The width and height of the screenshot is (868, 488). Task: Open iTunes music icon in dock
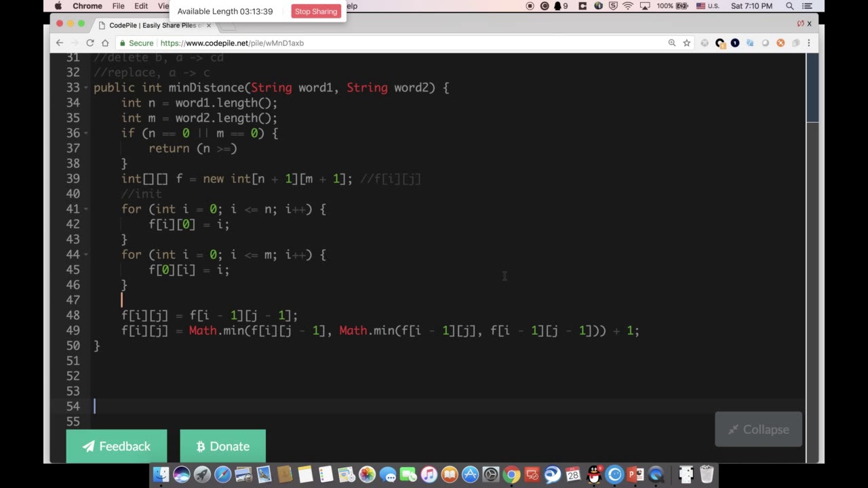pos(429,474)
